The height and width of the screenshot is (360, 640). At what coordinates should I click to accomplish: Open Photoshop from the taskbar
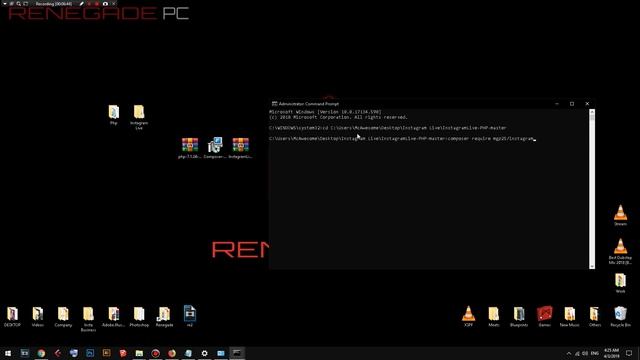click(x=90, y=353)
